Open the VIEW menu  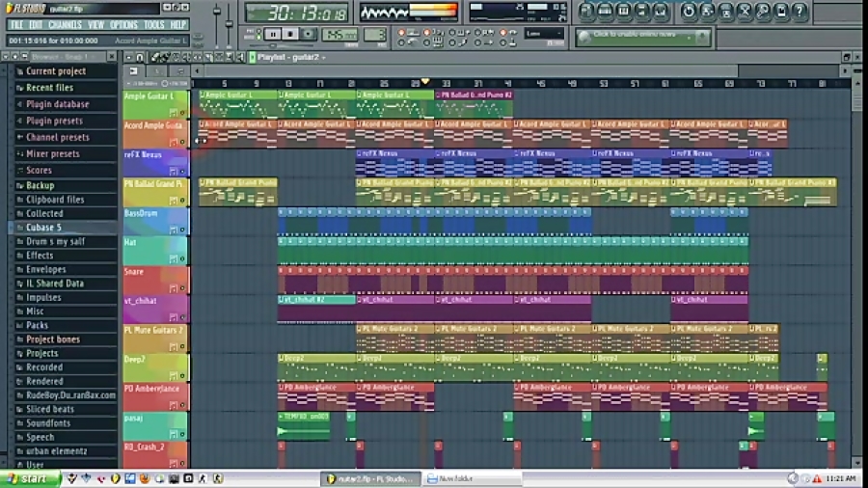pos(95,25)
